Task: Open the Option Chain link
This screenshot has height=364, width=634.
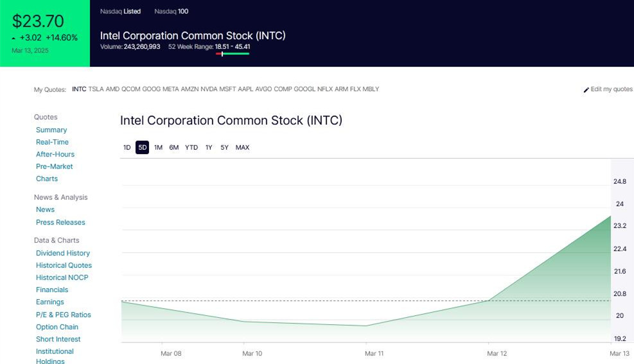Action: [x=57, y=327]
